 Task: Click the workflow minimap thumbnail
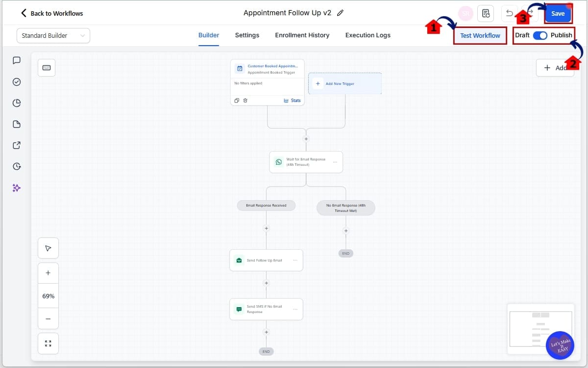tap(540, 328)
